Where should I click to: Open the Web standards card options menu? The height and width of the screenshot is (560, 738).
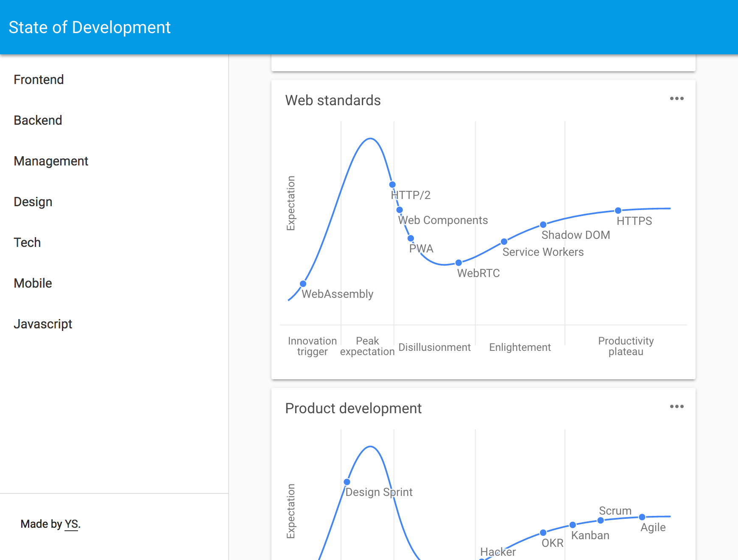tap(677, 98)
